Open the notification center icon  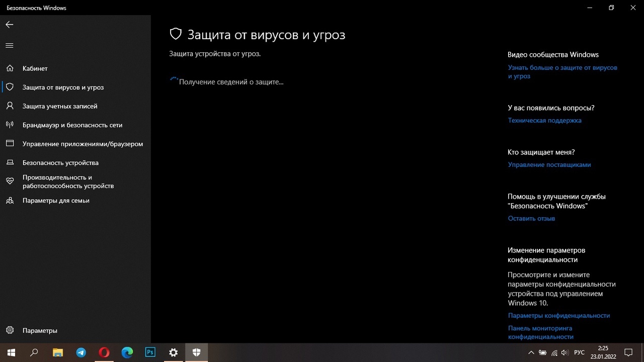[x=628, y=353]
